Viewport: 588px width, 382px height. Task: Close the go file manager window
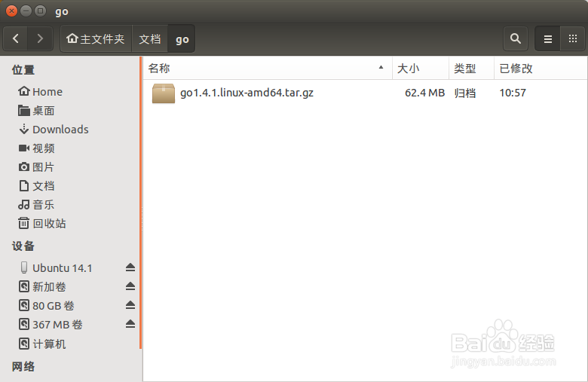pos(11,11)
